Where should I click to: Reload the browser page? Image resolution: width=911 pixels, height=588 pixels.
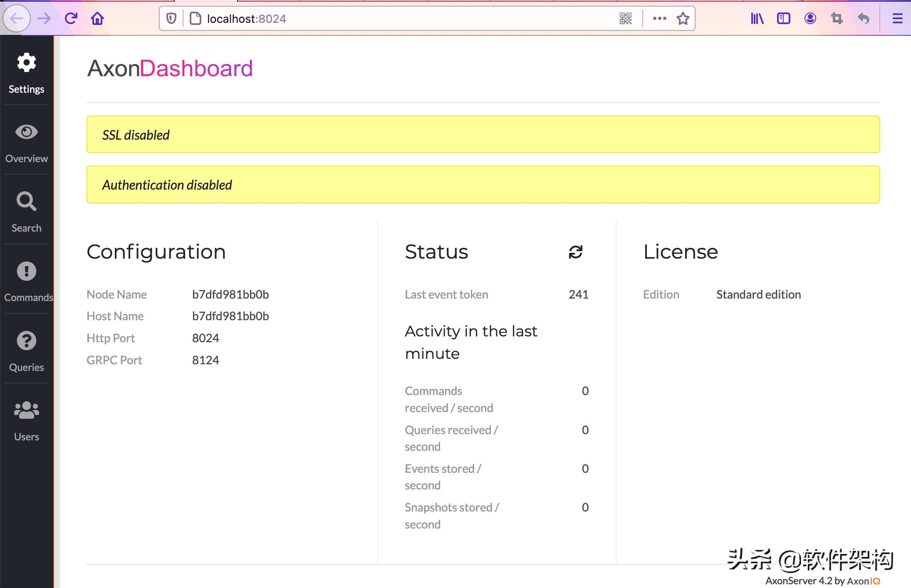(x=71, y=18)
